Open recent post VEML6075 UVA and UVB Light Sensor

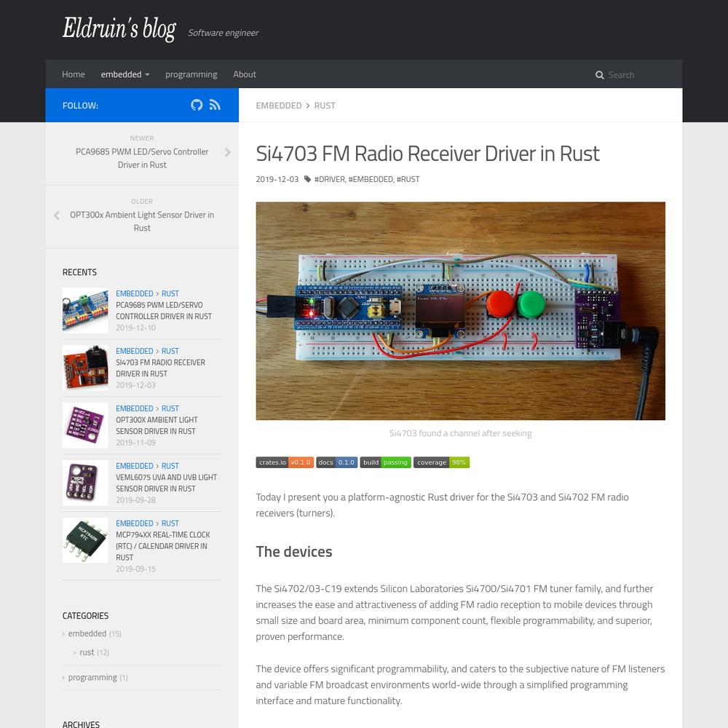click(x=166, y=483)
